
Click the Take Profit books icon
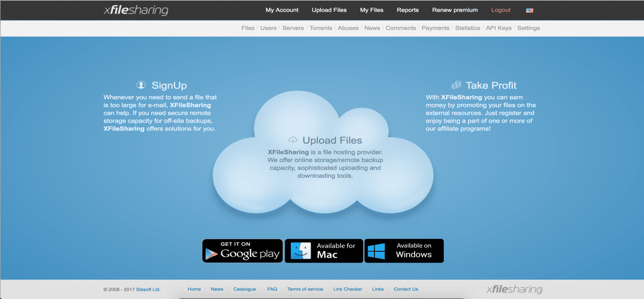(x=456, y=84)
